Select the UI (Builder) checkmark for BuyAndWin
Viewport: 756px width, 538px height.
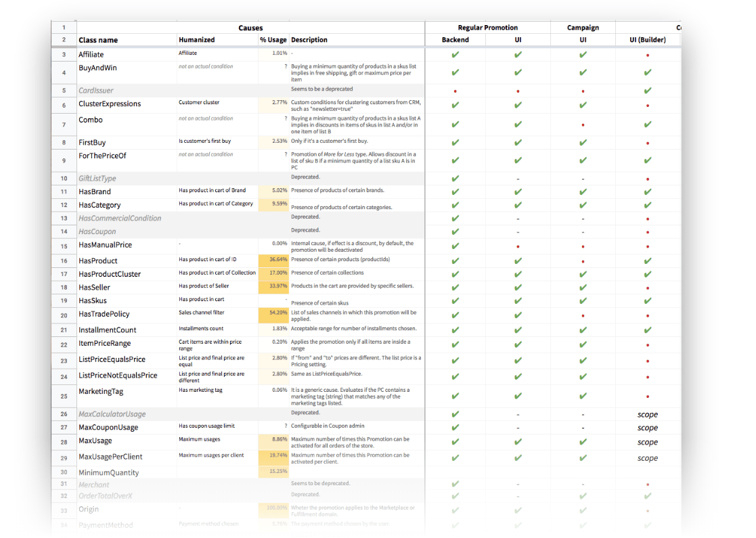(648, 72)
